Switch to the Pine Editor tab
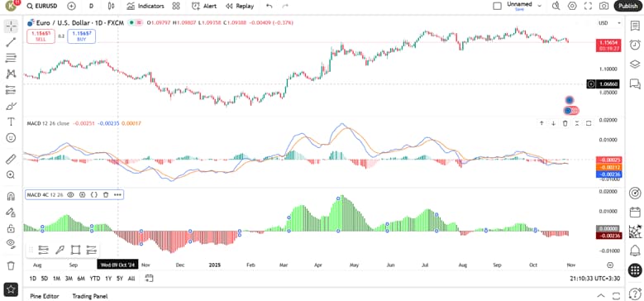Image resolution: width=644 pixels, height=301 pixels. click(x=45, y=296)
